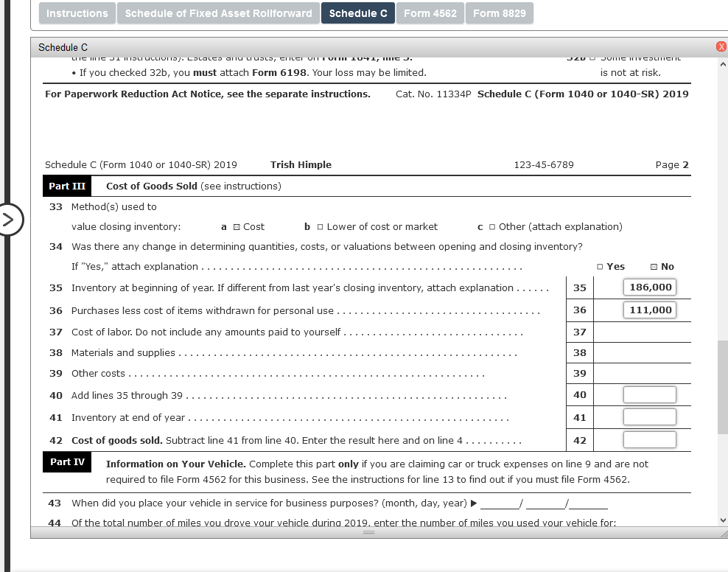The image size is (728, 572).
Task: Click the scrollbar down arrow
Action: click(723, 520)
